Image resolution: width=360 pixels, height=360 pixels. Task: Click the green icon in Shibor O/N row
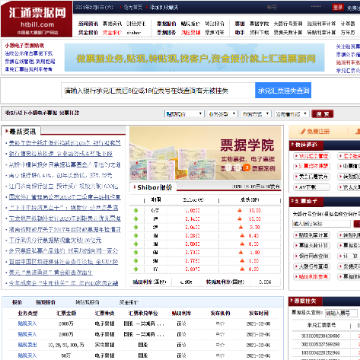coord(136,210)
